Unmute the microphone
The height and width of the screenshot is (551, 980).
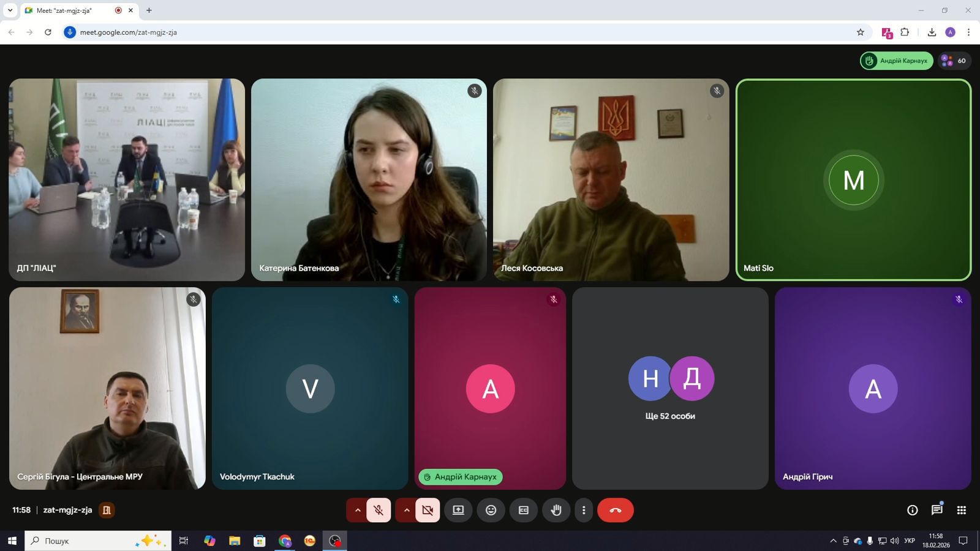click(379, 510)
